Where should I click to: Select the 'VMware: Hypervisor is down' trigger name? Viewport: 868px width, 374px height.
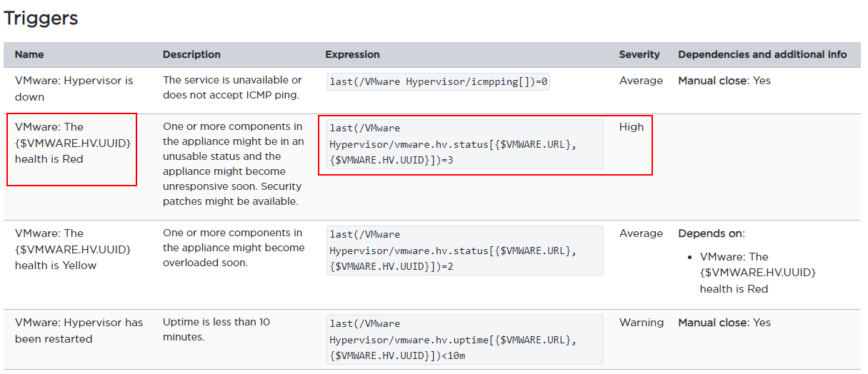[x=74, y=89]
